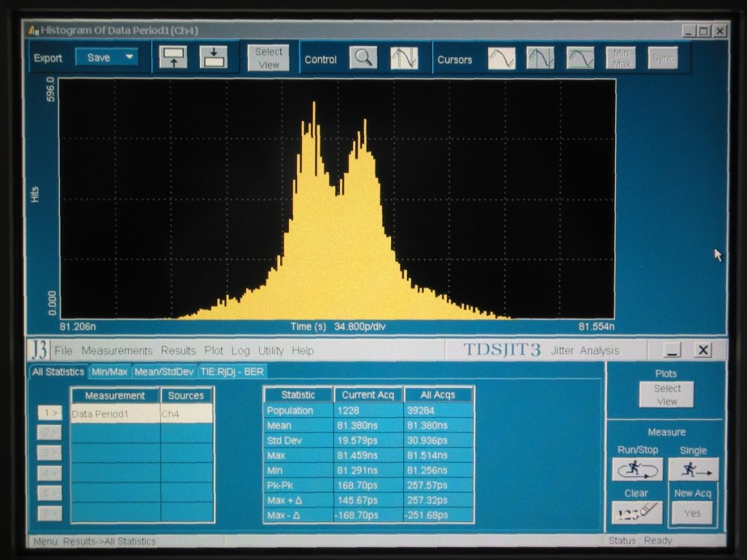Close the TDSJIT3 Jitter Analysis panel
The height and width of the screenshot is (560, 747).
coord(703,351)
